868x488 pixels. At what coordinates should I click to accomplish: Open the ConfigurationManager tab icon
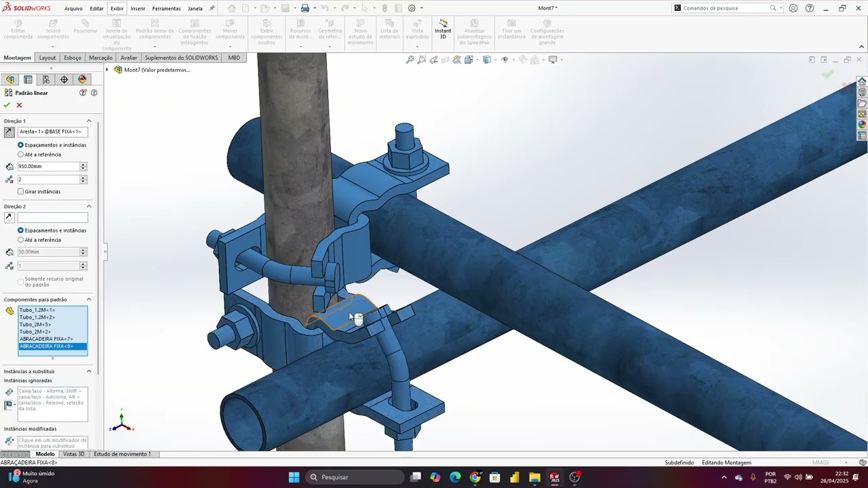pyautogui.click(x=46, y=79)
